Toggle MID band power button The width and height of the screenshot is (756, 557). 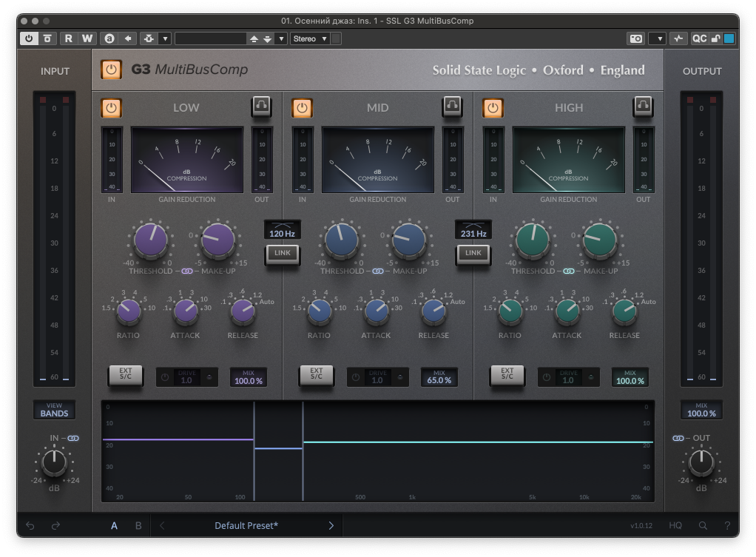302,107
